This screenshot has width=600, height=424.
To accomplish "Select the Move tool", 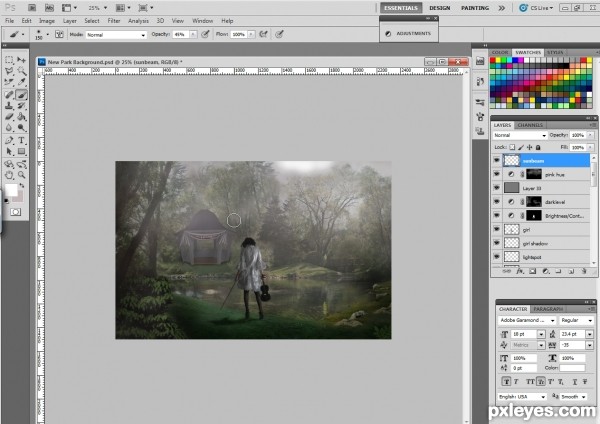I will pyautogui.click(x=21, y=60).
